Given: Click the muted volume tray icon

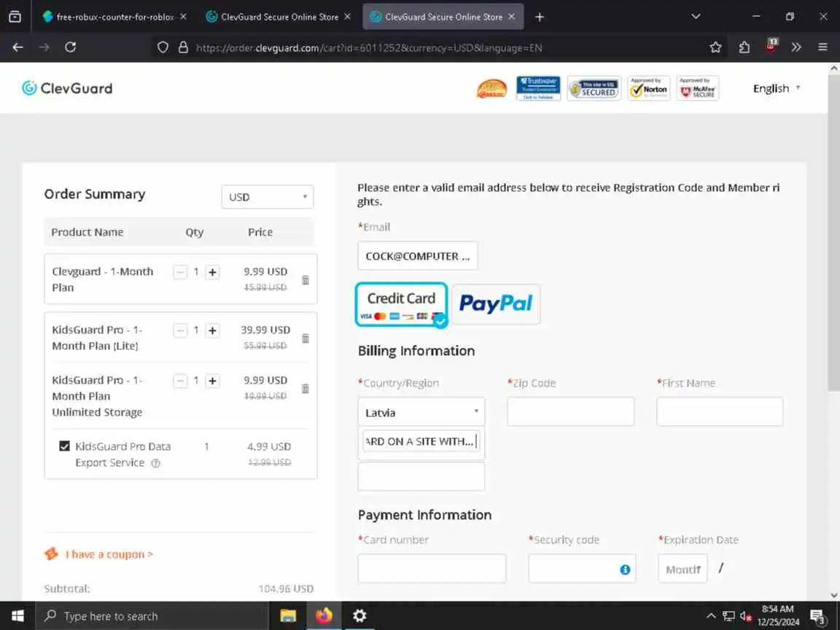Looking at the screenshot, I should point(746,616).
